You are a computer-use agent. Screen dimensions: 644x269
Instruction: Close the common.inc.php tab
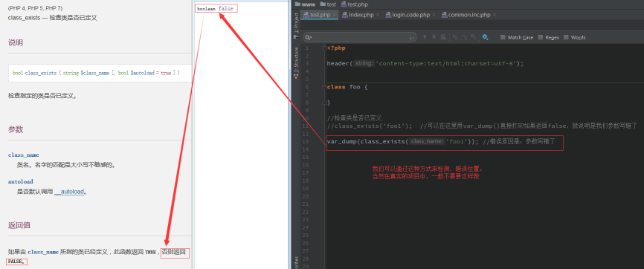pyautogui.click(x=494, y=15)
